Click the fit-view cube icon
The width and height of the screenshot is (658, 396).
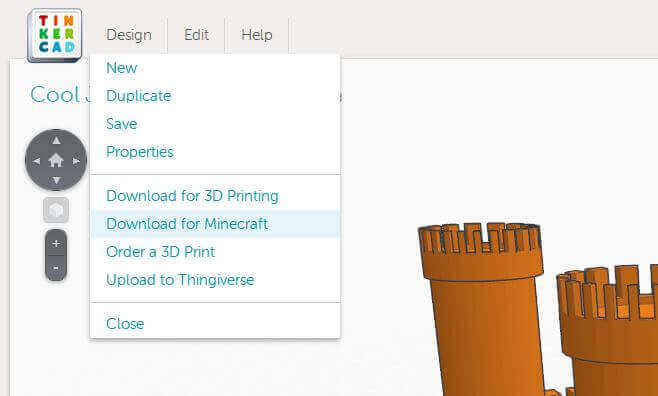click(56, 210)
